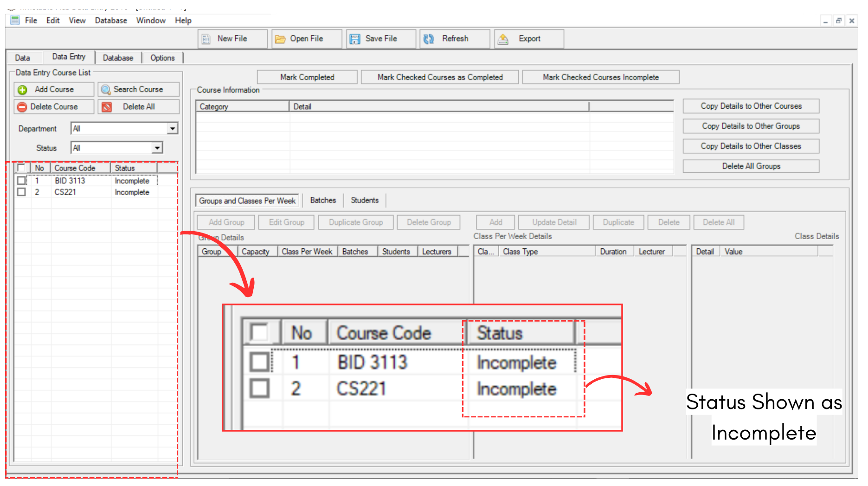Click the Save File floppy disk icon
The height and width of the screenshot is (486, 868).
(x=355, y=39)
